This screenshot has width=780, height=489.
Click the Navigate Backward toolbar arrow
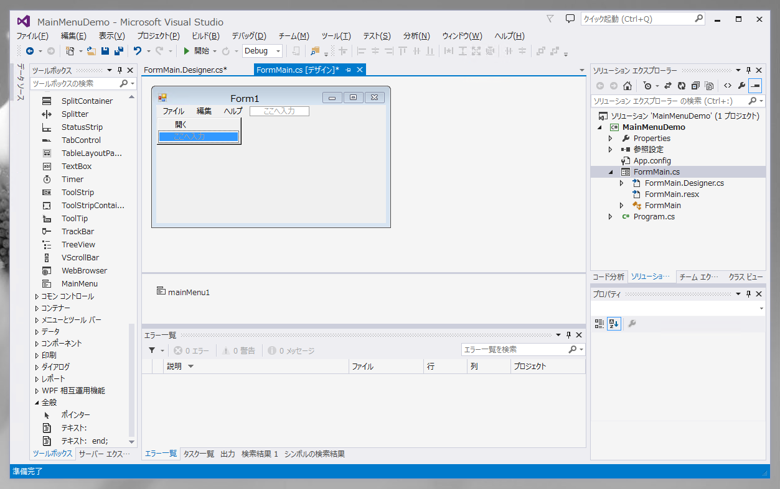[x=30, y=51]
